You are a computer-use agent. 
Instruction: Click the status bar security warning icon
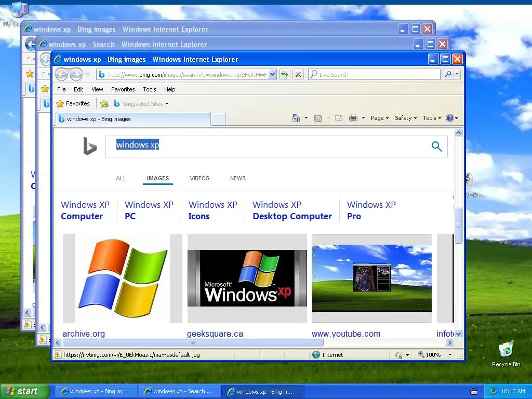coord(58,354)
